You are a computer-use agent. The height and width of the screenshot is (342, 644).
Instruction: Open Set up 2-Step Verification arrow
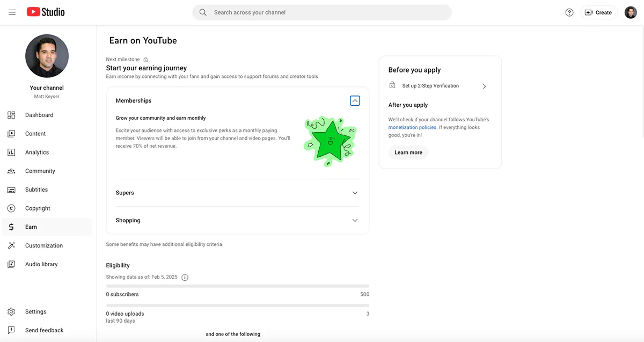pyautogui.click(x=484, y=86)
